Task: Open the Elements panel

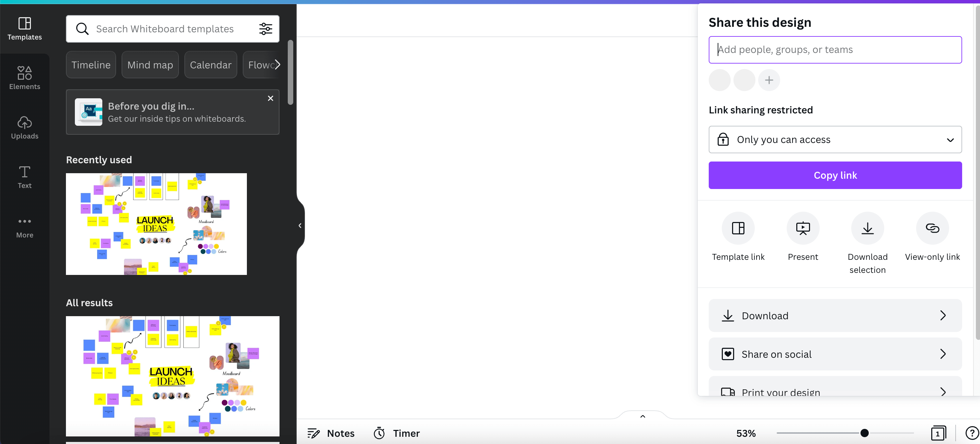Action: pos(24,78)
